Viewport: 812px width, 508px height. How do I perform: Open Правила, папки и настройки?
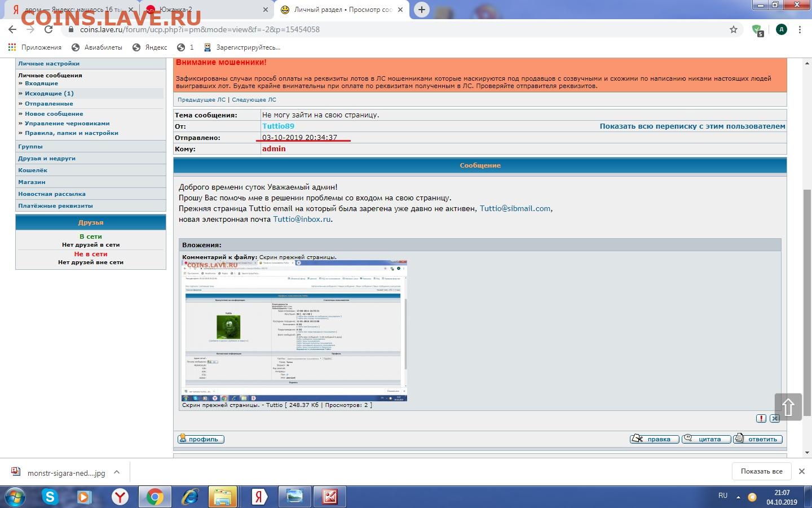pos(72,133)
